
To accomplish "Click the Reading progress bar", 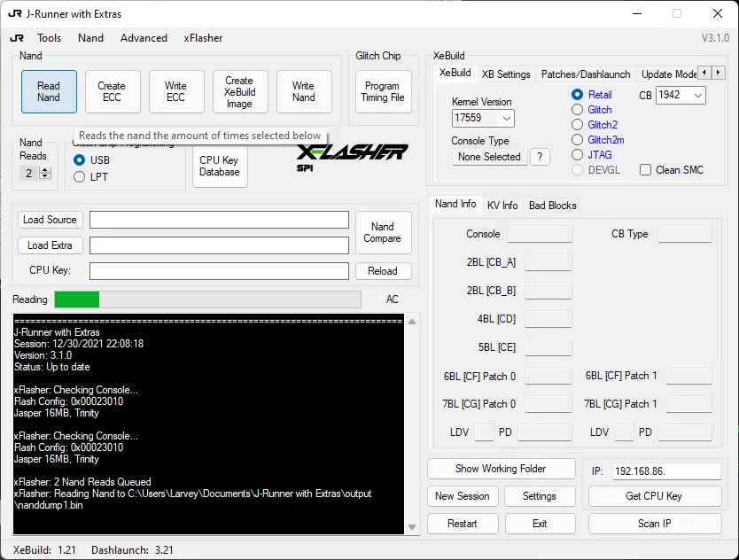I will (208, 299).
